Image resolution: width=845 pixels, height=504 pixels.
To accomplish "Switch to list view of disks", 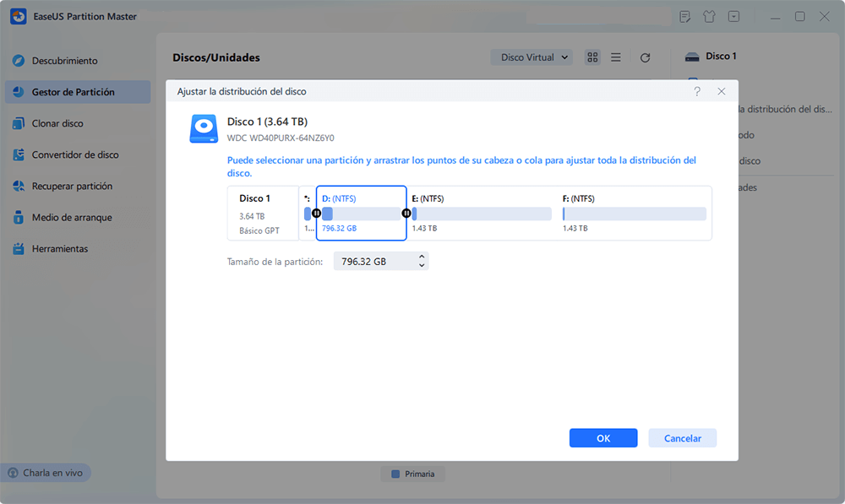I will [x=615, y=57].
